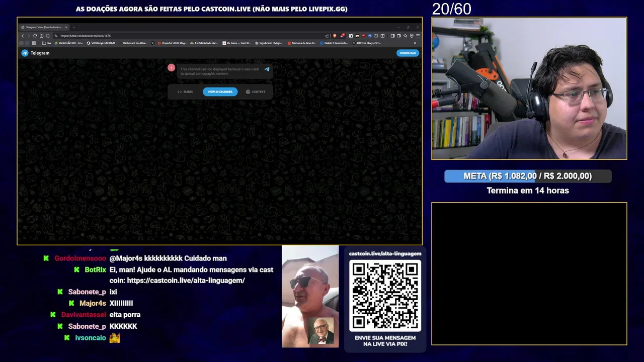Screen dimensions: 644x362
Task: Click the sunglasses man photo
Action: point(310,296)
